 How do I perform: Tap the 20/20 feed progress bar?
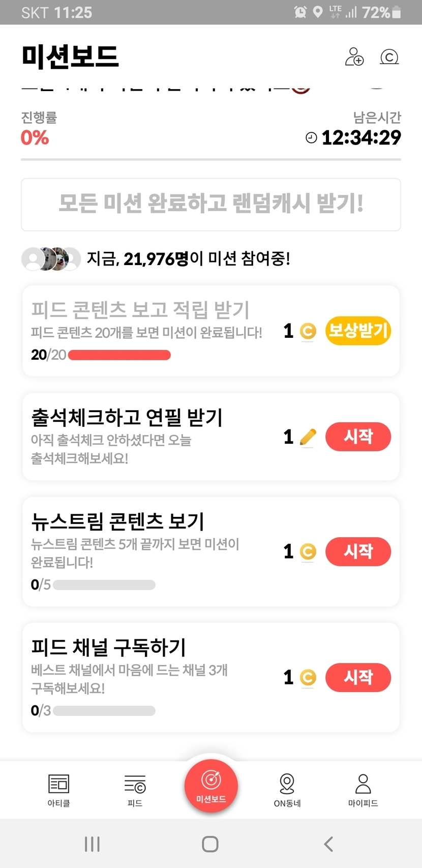pos(119,355)
